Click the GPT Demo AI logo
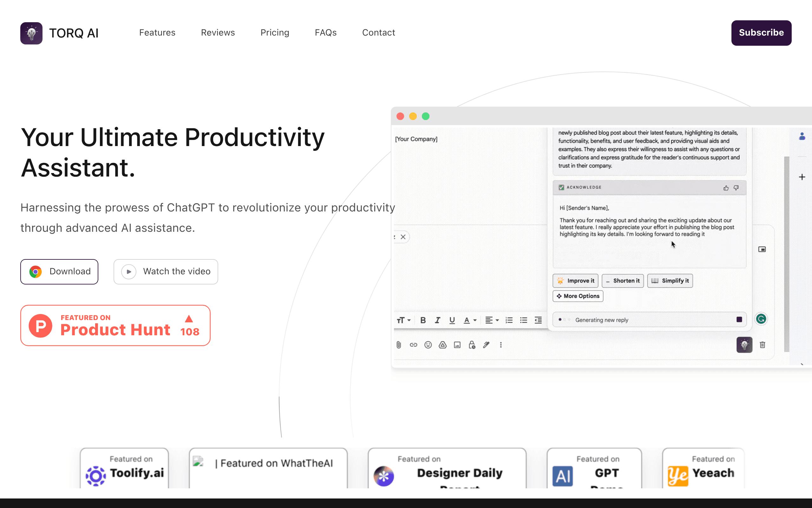The image size is (812, 508). tap(563, 476)
